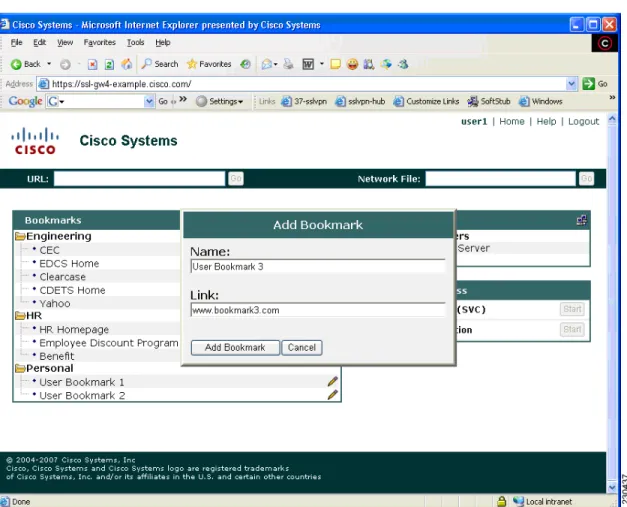Click the browser Home icon

click(127, 64)
